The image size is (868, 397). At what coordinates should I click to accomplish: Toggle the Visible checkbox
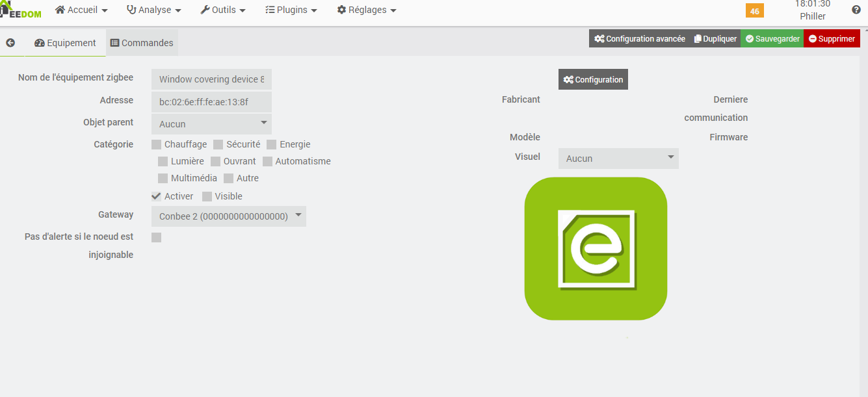click(x=207, y=196)
